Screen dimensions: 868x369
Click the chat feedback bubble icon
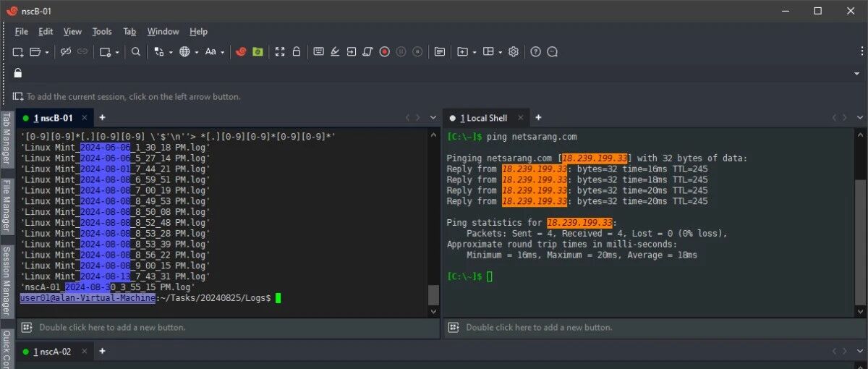pos(553,52)
